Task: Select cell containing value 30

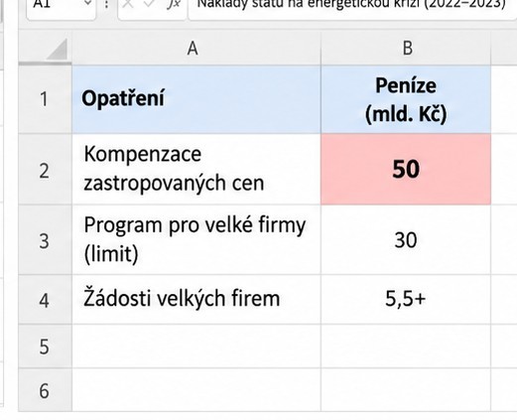Action: 406,240
